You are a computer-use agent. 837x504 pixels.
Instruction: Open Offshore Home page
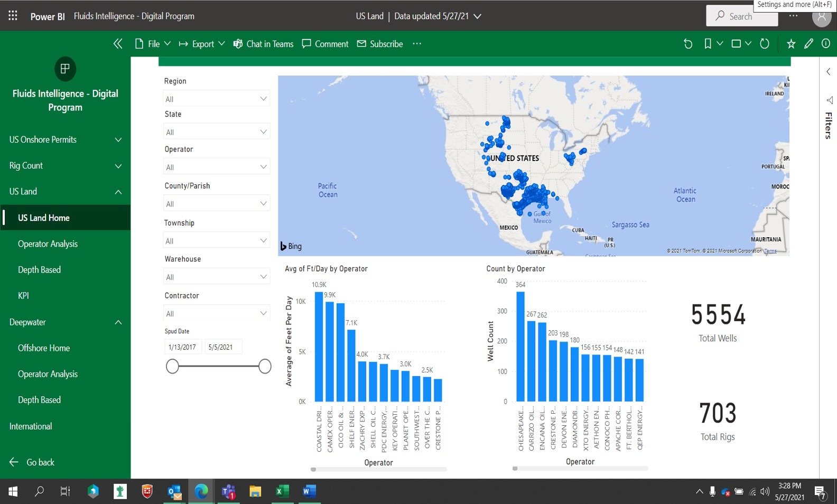click(65, 348)
